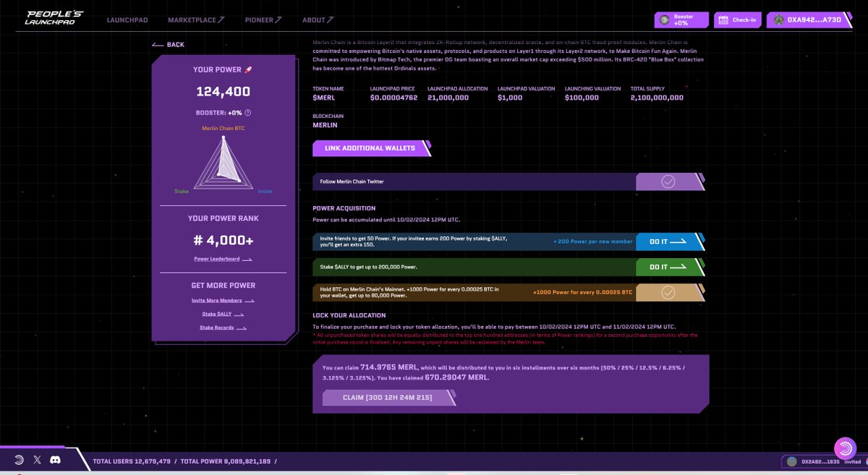Click the rocket icon beside Your Power

point(248,69)
